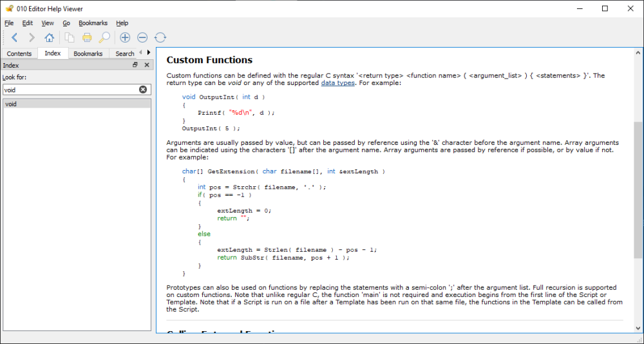Click the sync with table of contents icon
Image resolution: width=644 pixels, height=344 pixels.
(160, 37)
